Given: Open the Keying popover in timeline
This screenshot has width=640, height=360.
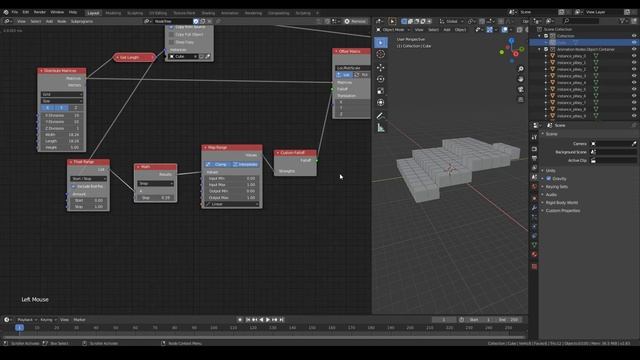Looking at the screenshot, I should click(x=48, y=320).
